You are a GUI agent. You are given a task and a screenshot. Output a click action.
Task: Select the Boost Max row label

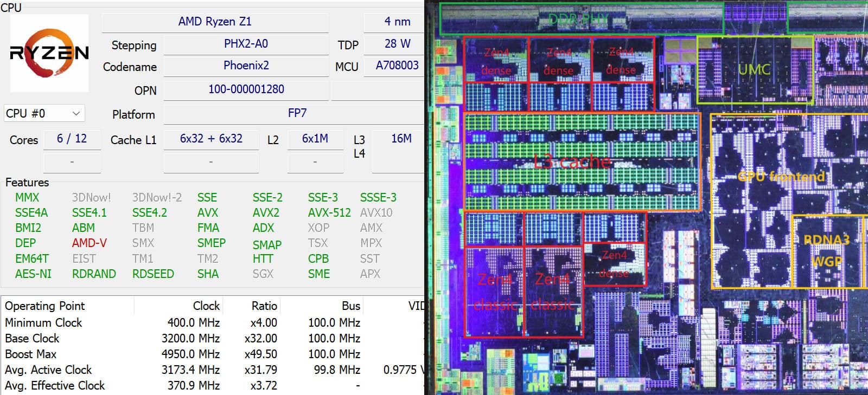[30, 354]
